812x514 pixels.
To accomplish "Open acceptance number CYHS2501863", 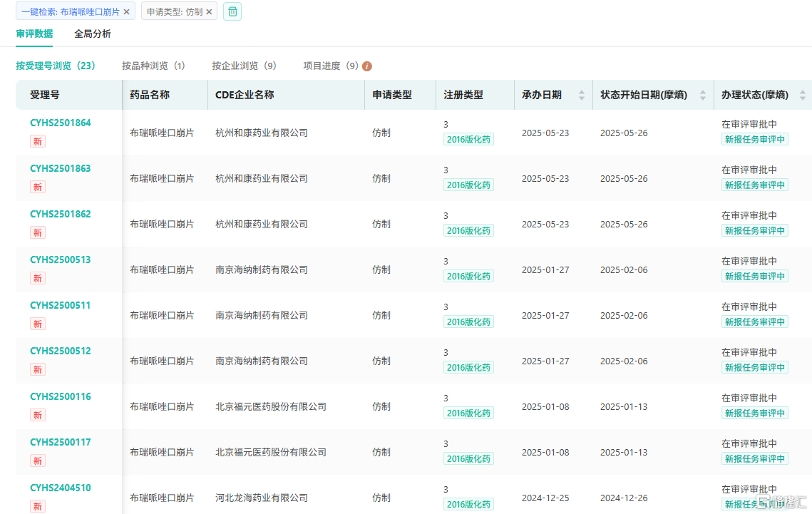I will click(60, 168).
